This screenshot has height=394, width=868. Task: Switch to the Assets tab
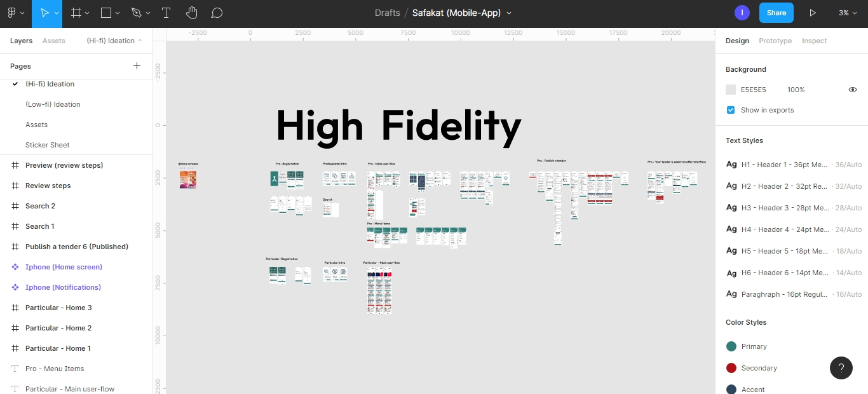pyautogui.click(x=53, y=41)
